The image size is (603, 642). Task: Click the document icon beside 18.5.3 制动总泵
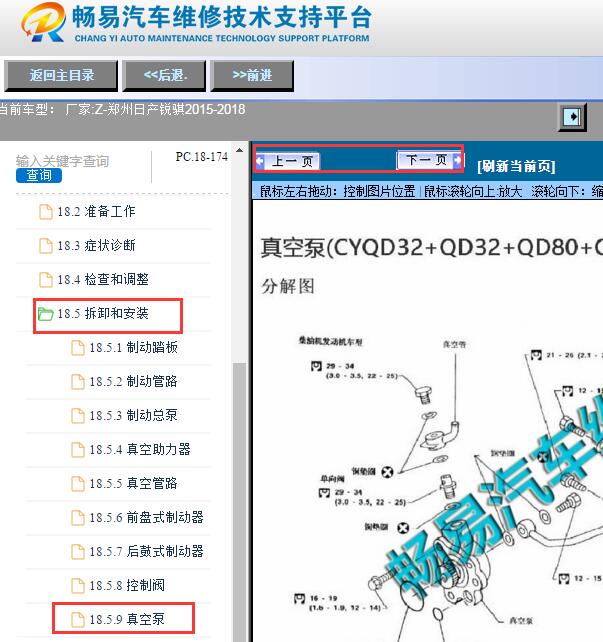pyautogui.click(x=78, y=416)
